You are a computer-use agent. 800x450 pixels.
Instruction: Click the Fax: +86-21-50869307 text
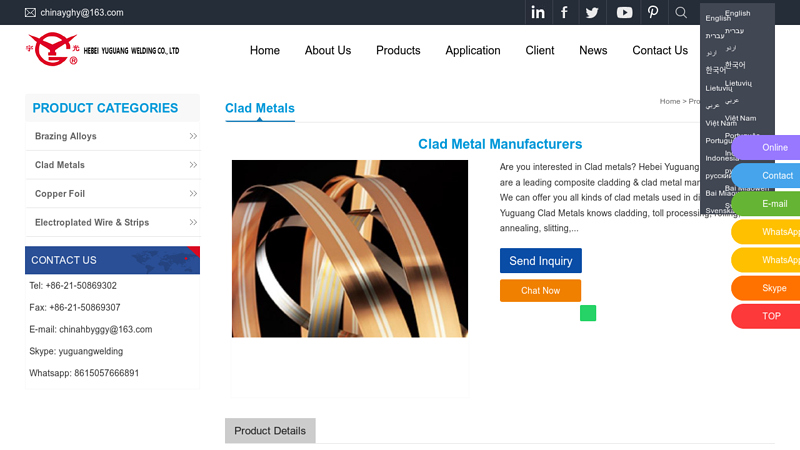point(74,308)
